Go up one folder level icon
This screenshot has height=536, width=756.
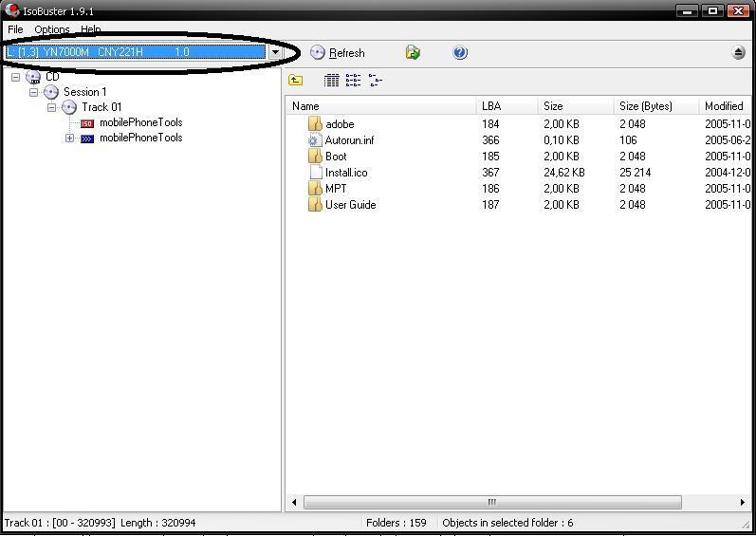[296, 80]
